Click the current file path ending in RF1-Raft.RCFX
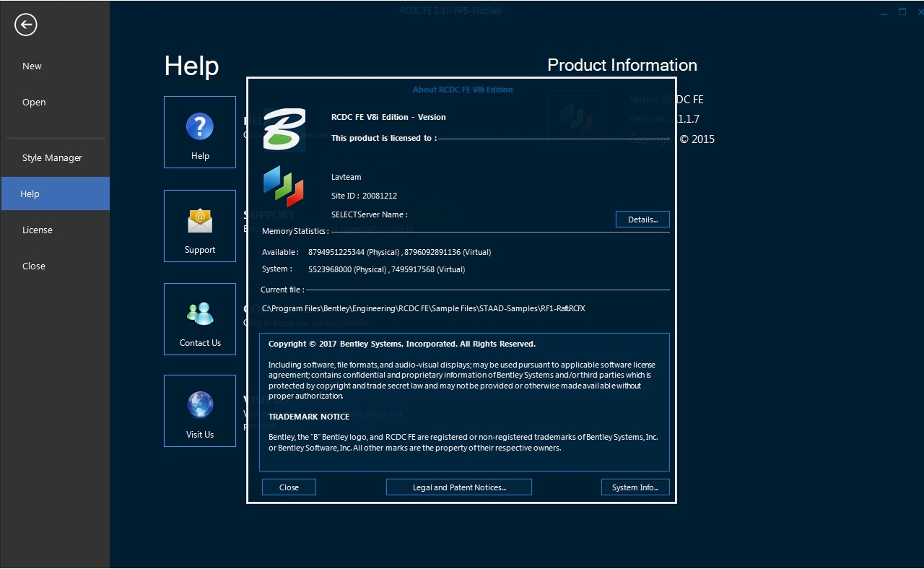This screenshot has height=569, width=924. [423, 308]
